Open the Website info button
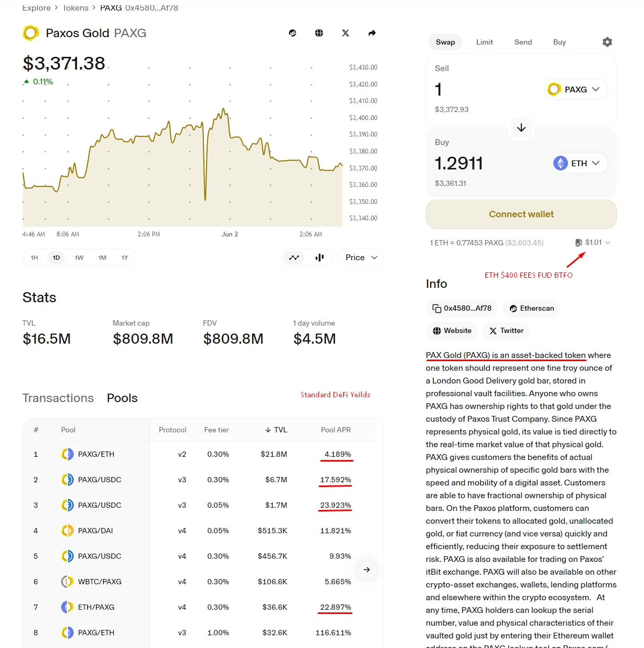 click(x=452, y=330)
